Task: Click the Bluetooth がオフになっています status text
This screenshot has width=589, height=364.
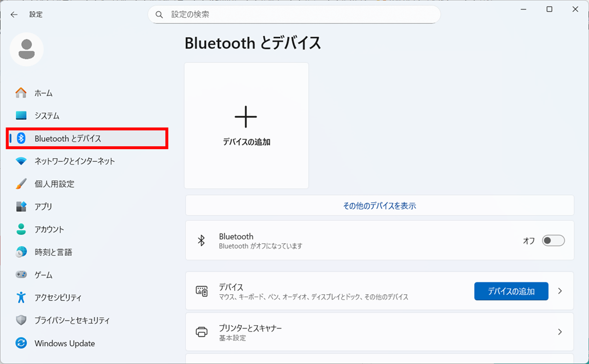Action: [261, 246]
